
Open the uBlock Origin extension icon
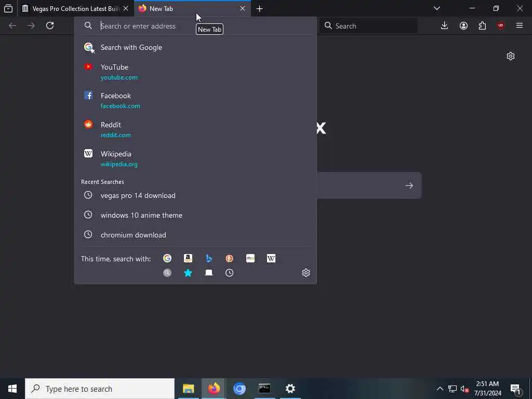pos(501,26)
